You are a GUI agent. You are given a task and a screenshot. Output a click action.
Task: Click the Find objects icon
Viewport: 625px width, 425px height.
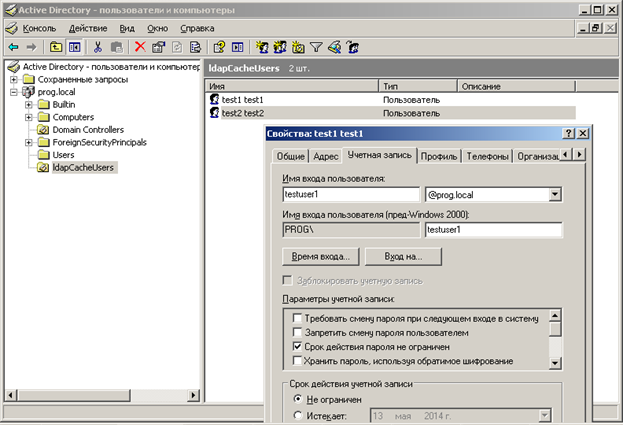tap(334, 47)
